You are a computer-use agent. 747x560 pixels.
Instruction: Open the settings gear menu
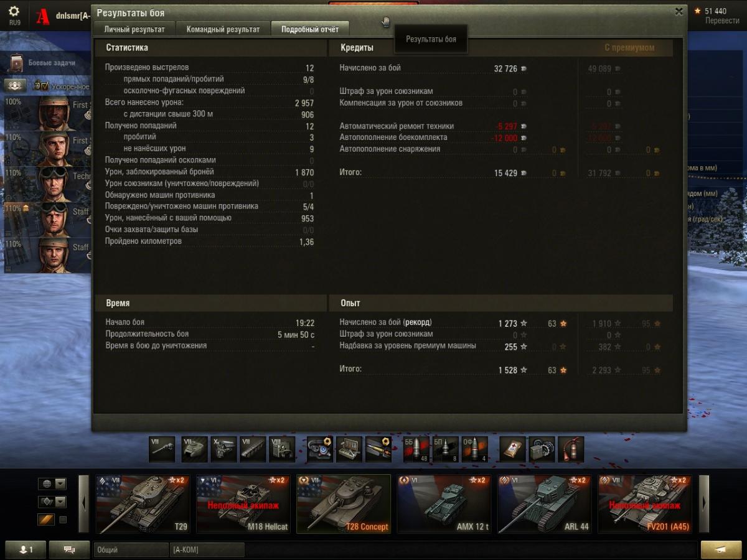point(14,12)
